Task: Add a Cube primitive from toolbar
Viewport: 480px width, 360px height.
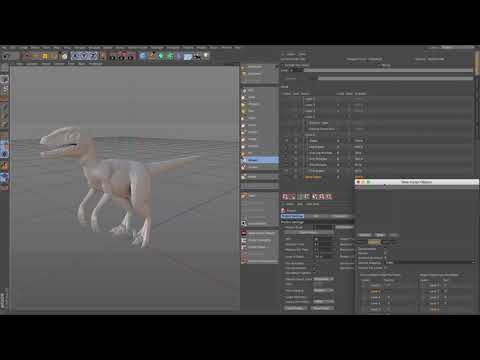Action: click(142, 56)
